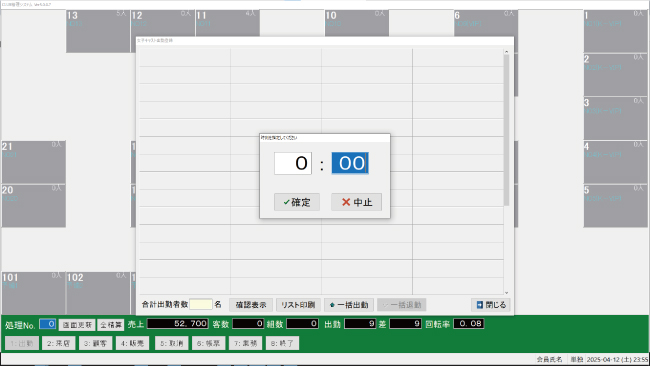Cancel time entry with 中止 button
This screenshot has height=366, width=650.
pos(357,202)
